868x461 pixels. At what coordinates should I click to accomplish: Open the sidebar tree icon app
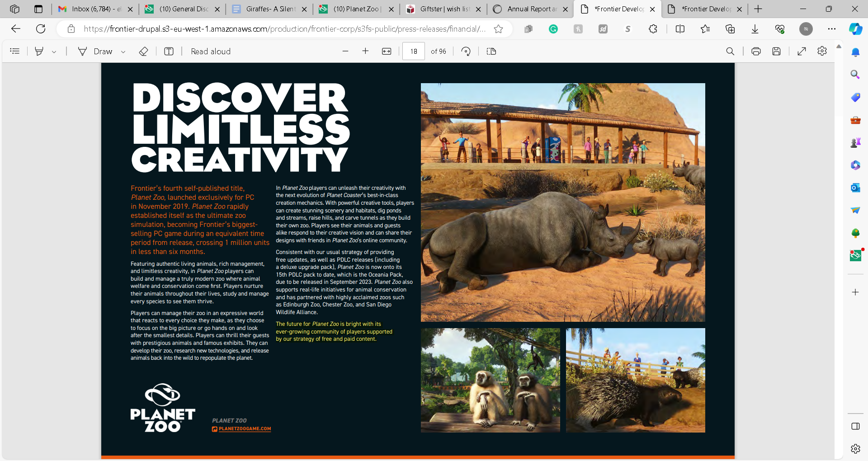[x=855, y=233]
